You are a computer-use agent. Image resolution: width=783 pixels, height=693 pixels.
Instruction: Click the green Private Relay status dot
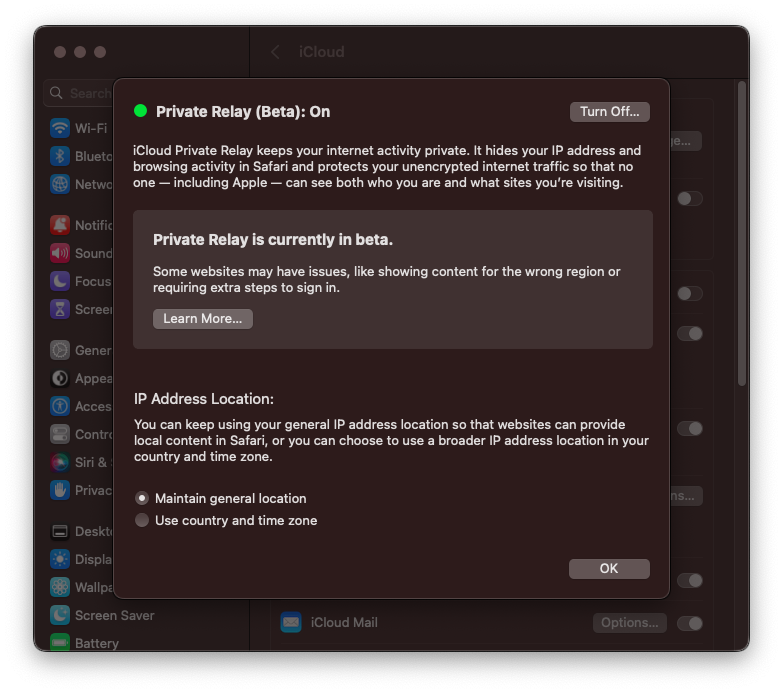(x=140, y=111)
